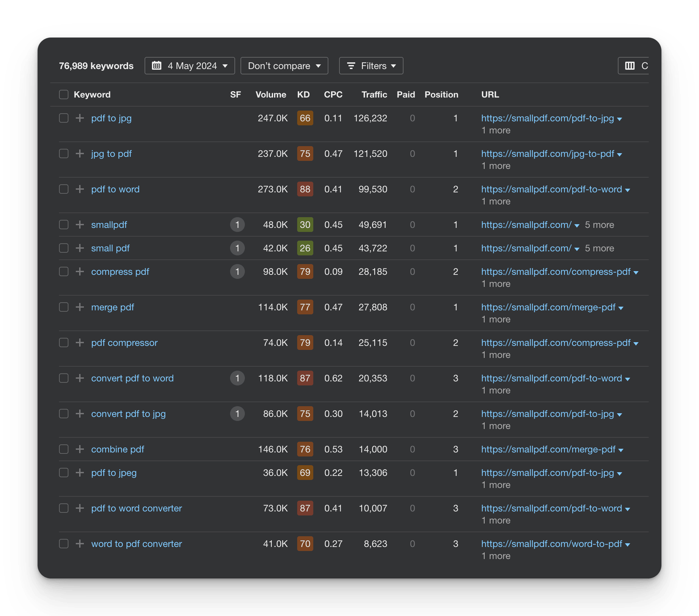Viewport: 699px width, 616px height.
Task: Click the plus icon beside 'pdf to jpg'
Action: [x=80, y=118]
